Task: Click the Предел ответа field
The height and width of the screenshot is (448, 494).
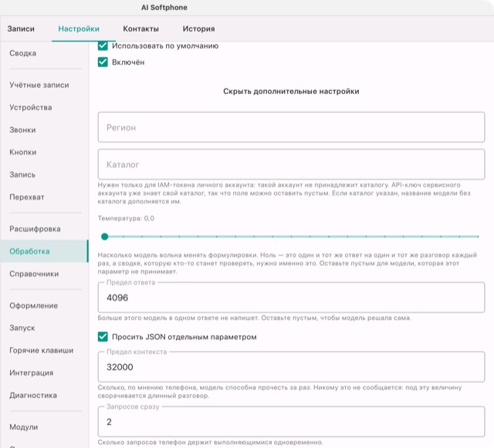Action: click(x=291, y=298)
